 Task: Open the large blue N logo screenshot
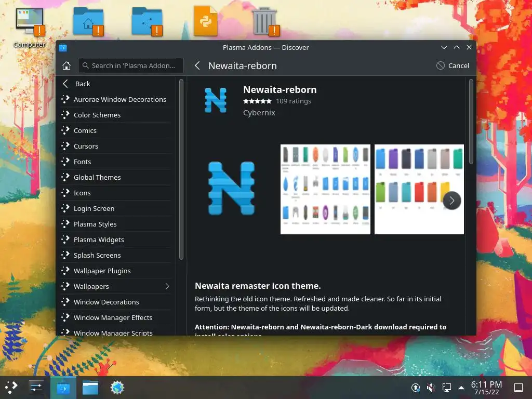click(x=231, y=189)
